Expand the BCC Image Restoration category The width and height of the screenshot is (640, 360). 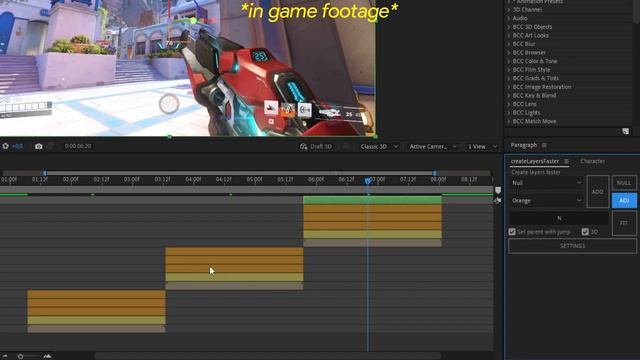[509, 87]
